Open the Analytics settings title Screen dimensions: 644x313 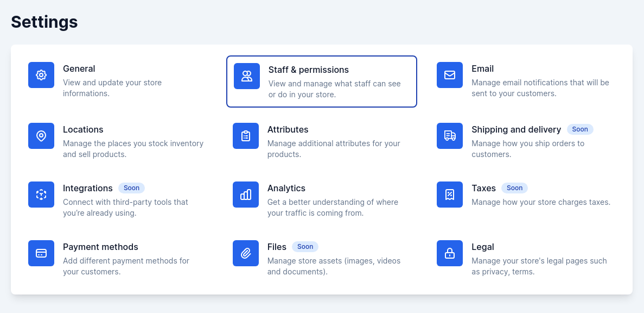point(286,189)
